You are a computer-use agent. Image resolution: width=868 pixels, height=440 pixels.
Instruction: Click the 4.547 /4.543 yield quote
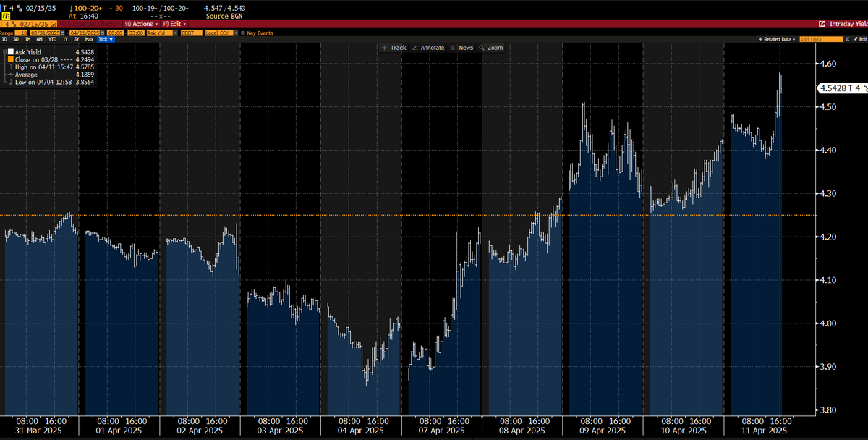coord(224,8)
